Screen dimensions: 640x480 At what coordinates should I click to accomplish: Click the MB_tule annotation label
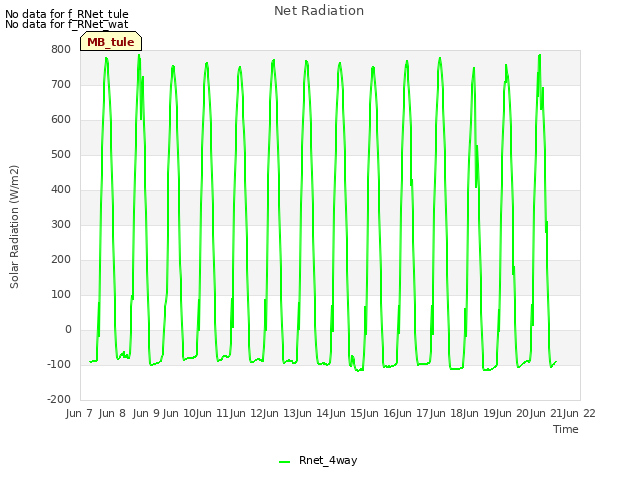point(111,42)
